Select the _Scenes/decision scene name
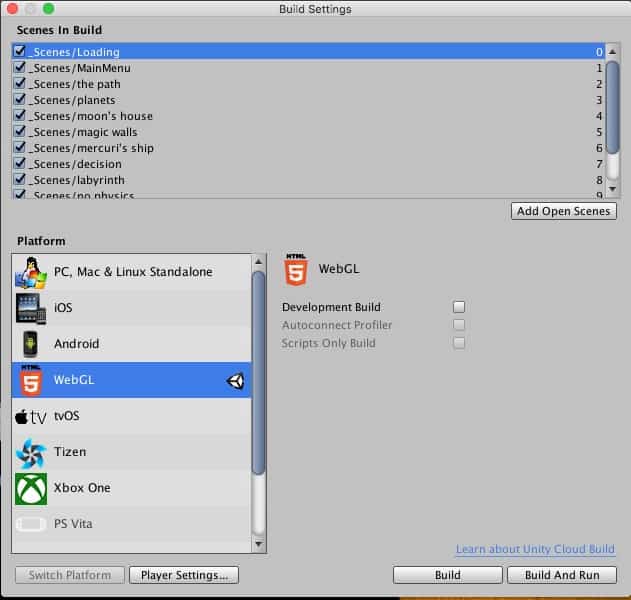The image size is (631, 600). pyautogui.click(x=75, y=164)
